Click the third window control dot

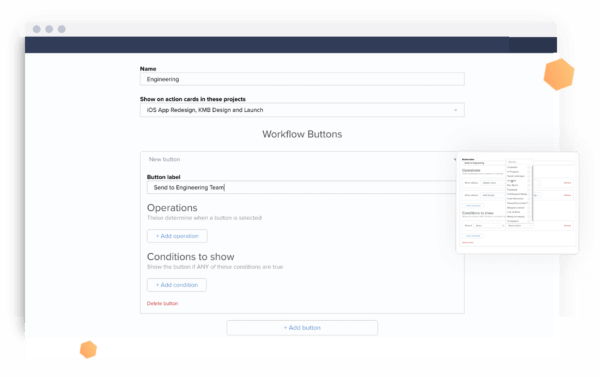click(x=62, y=29)
